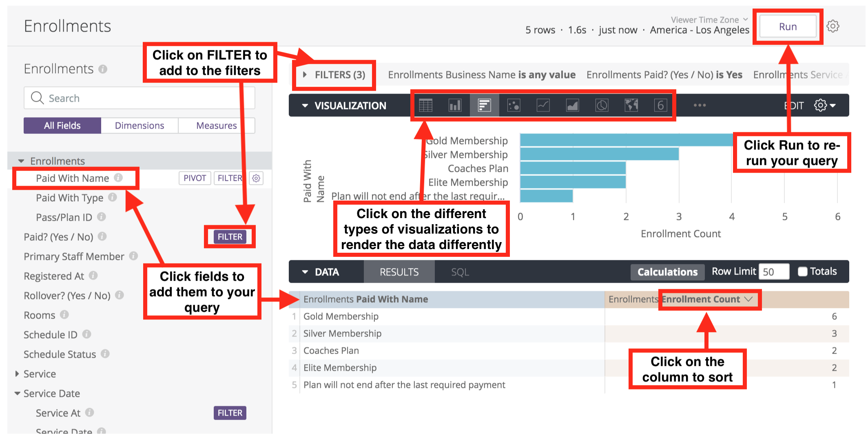Open the Calculations button

pyautogui.click(x=667, y=272)
